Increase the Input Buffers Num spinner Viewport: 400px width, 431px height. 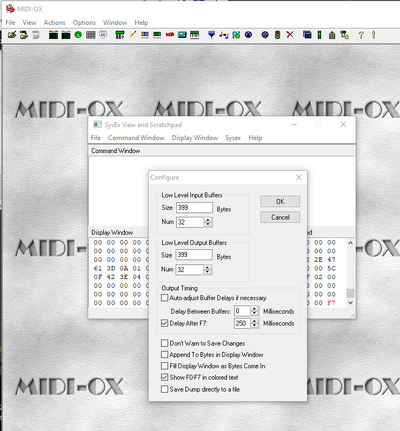click(x=208, y=220)
